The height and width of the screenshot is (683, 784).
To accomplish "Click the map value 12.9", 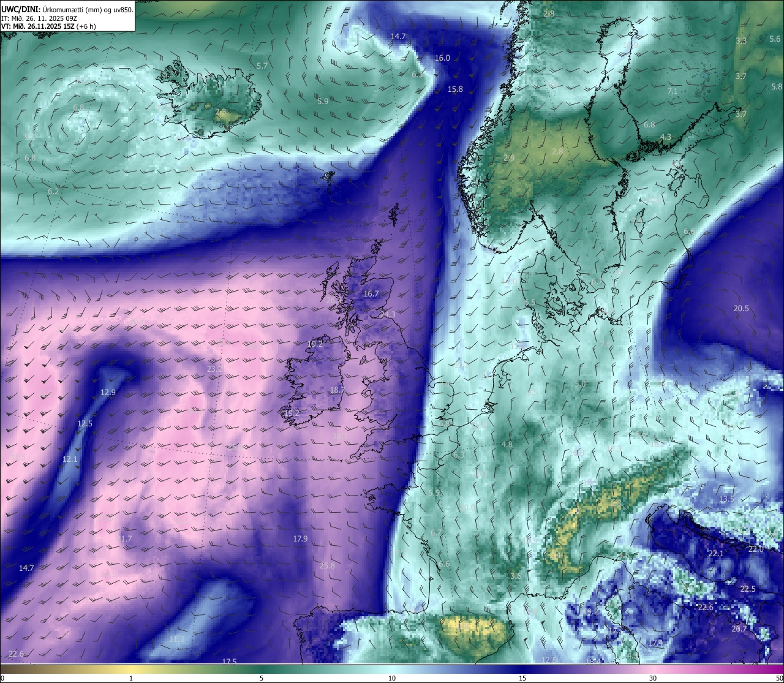I will (108, 392).
